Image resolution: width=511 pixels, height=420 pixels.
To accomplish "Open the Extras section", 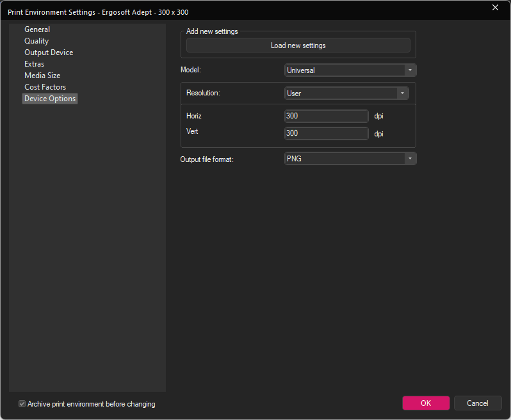I will point(34,64).
